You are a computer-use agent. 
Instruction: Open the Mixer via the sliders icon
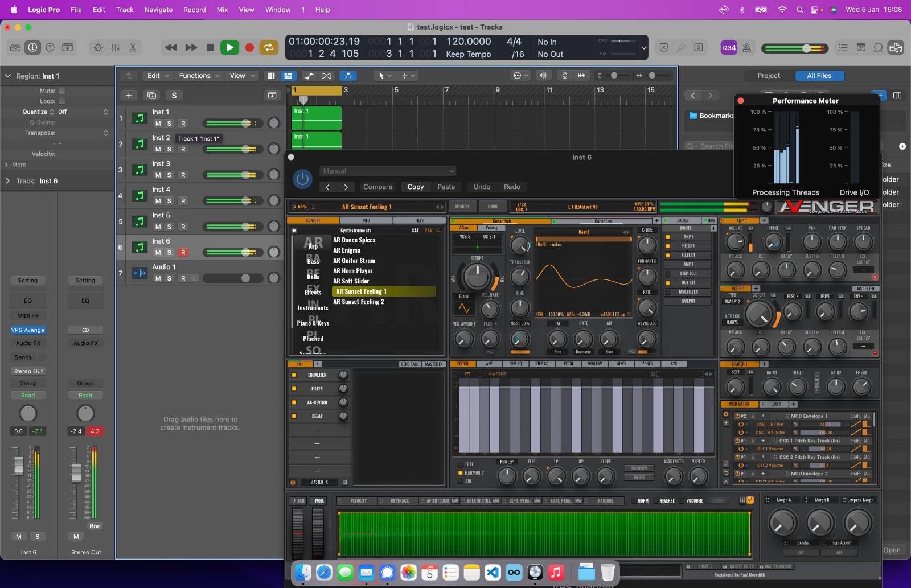click(x=116, y=48)
